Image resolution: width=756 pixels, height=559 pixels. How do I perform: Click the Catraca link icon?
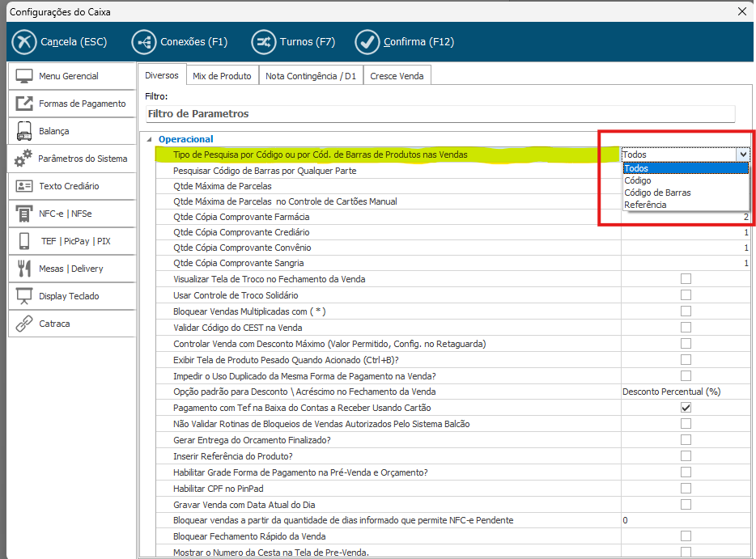pos(24,324)
